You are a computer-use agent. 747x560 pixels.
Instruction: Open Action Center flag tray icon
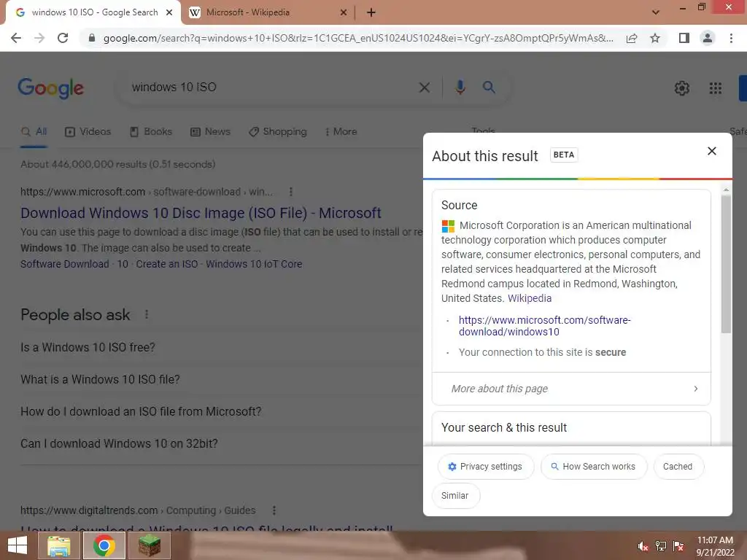678,546
